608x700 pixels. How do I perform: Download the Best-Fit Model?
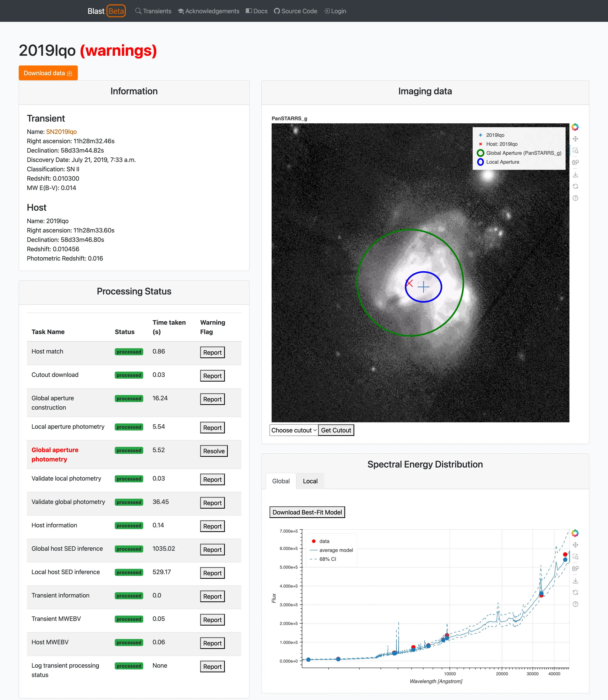307,512
